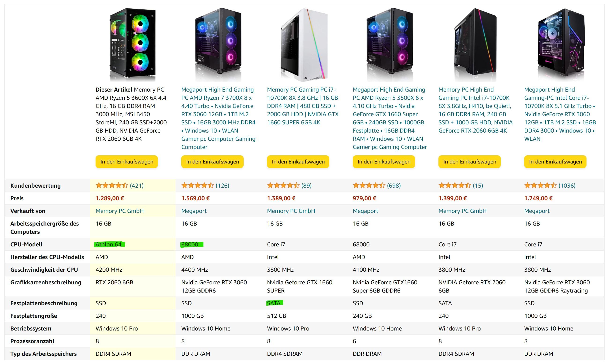Click the Megaport seller link under 1.569,00 €
The width and height of the screenshot is (605, 364).
[x=194, y=211]
